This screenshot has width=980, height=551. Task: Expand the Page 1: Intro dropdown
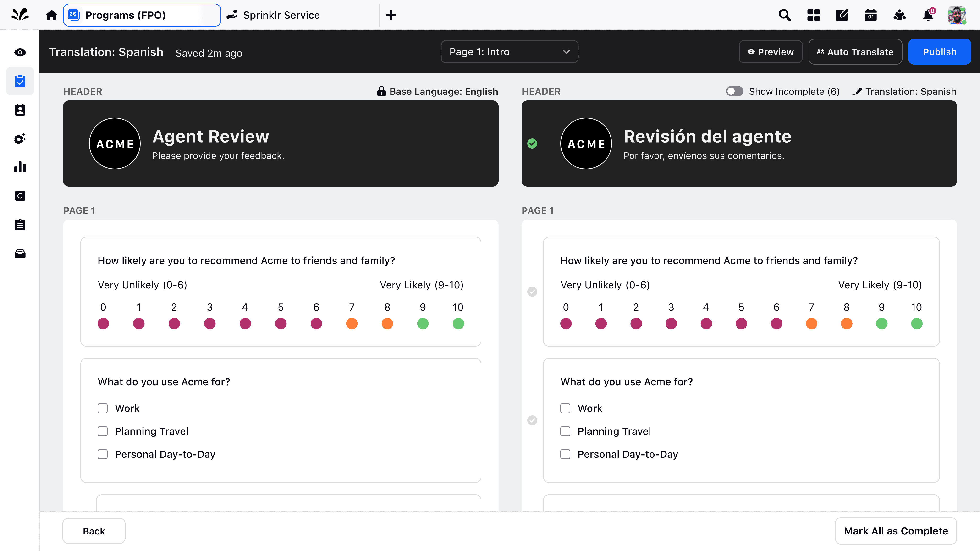pos(509,52)
